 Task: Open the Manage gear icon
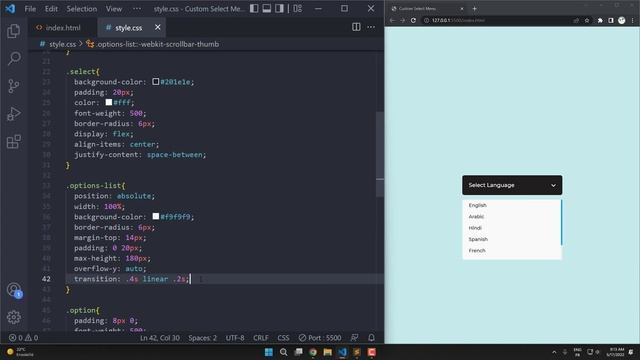13,317
